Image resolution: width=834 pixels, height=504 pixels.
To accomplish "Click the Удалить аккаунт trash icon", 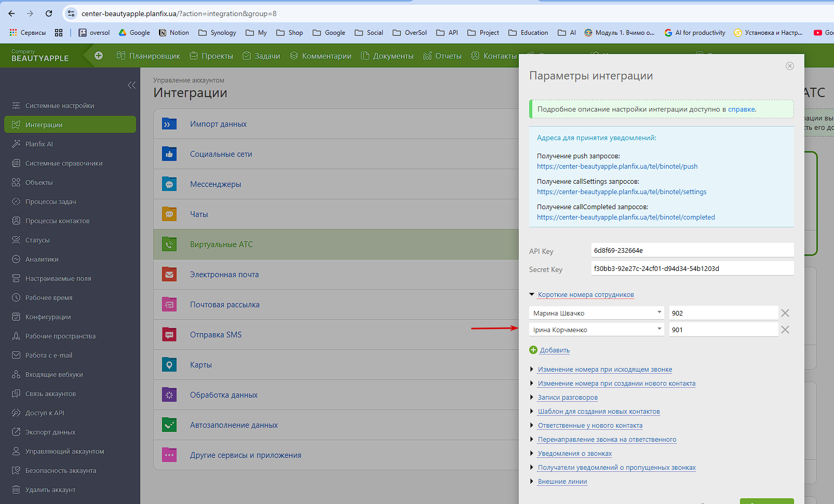I will click(x=16, y=489).
